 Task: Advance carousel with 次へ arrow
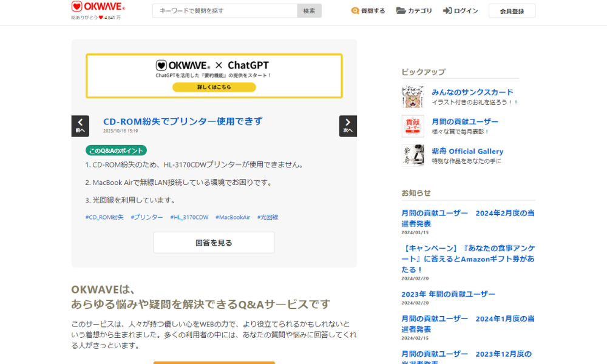click(348, 126)
